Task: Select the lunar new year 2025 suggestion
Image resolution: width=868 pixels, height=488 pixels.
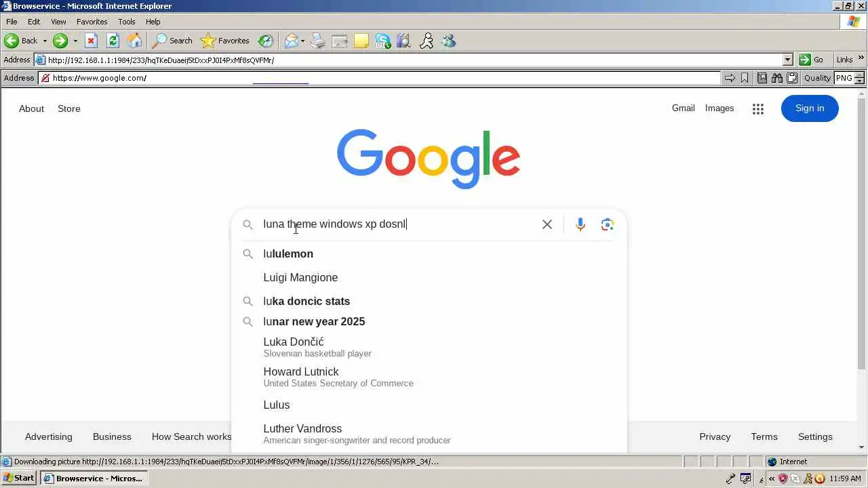Action: point(429,321)
